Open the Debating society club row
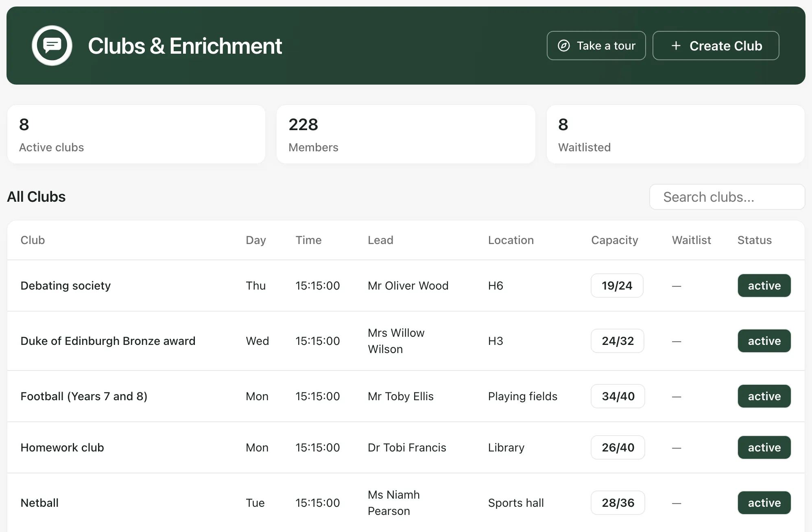The height and width of the screenshot is (532, 812). [x=406, y=286]
